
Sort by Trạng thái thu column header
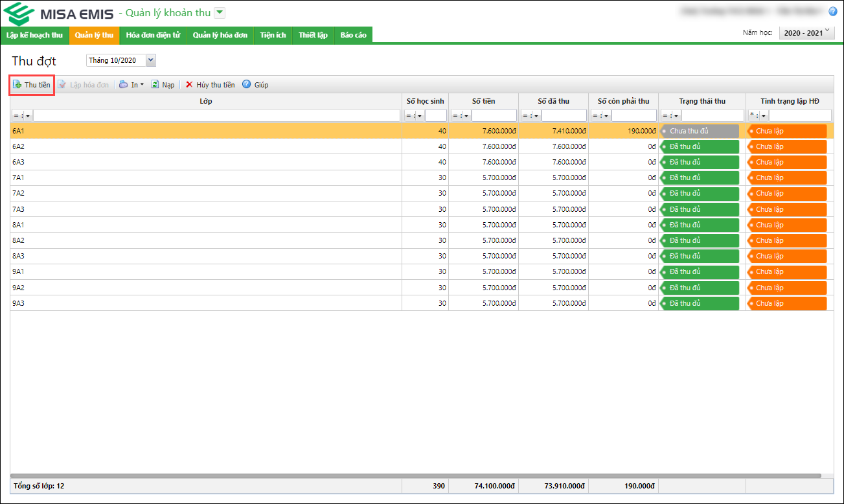(702, 101)
